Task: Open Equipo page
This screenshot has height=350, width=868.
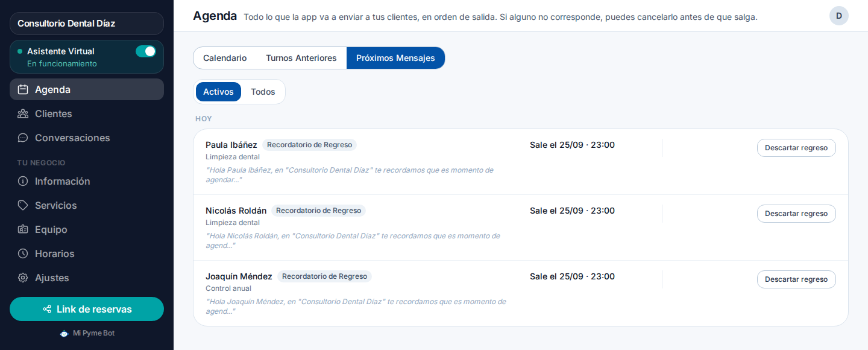Action: 87,229
